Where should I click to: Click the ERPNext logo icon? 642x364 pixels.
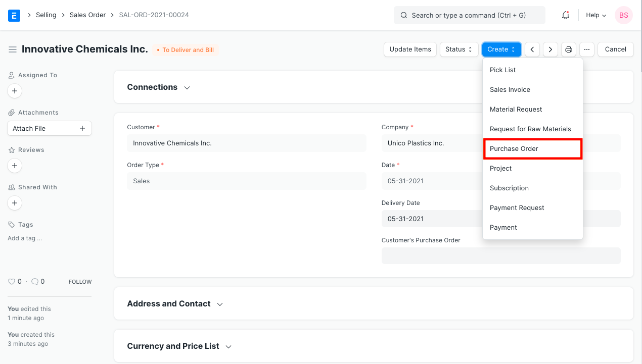[14, 15]
